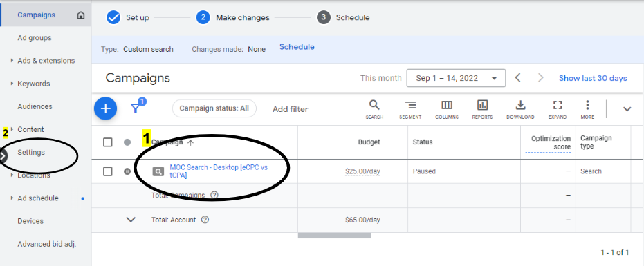Open the More three-dot menu
Screen dimensions: 644x266
tap(587, 105)
